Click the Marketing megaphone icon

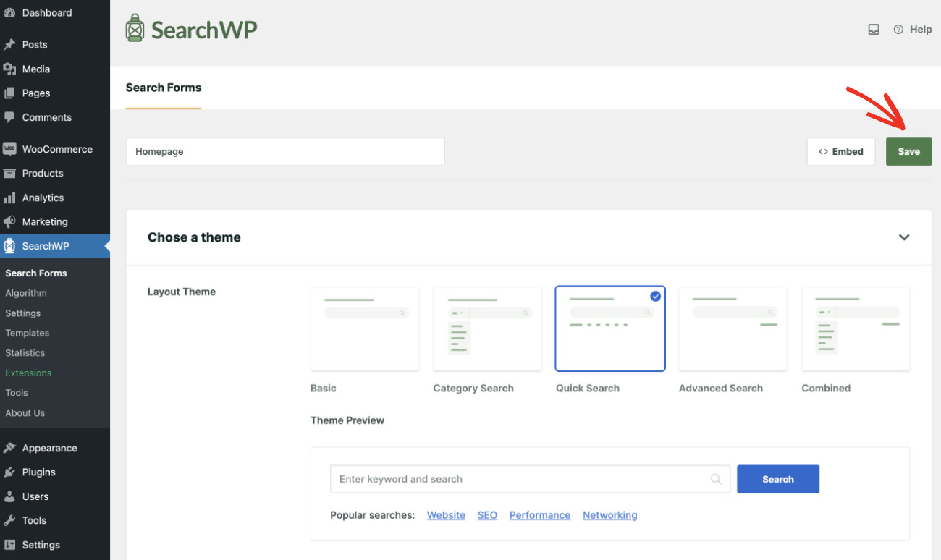tap(10, 221)
